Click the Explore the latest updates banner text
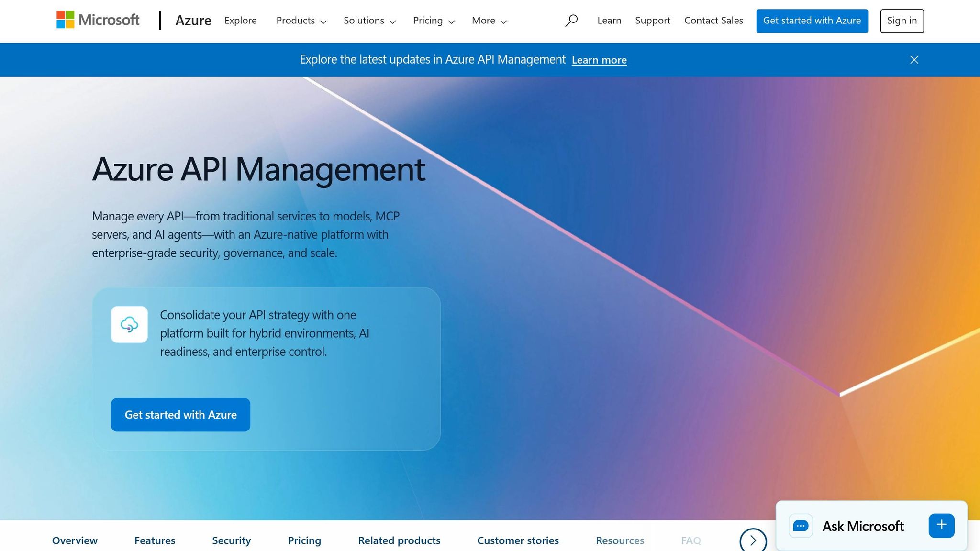Screen dimensions: 980x551 [433, 59]
